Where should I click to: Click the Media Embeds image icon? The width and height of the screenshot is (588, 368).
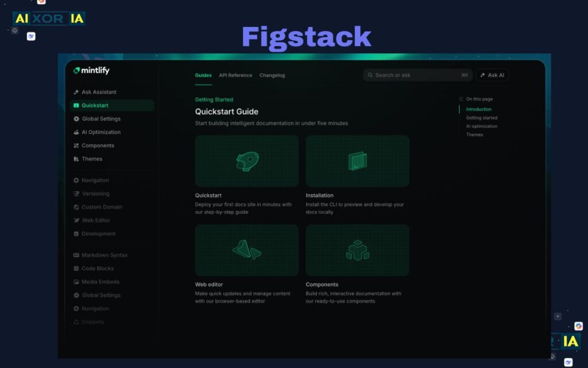pyautogui.click(x=76, y=282)
